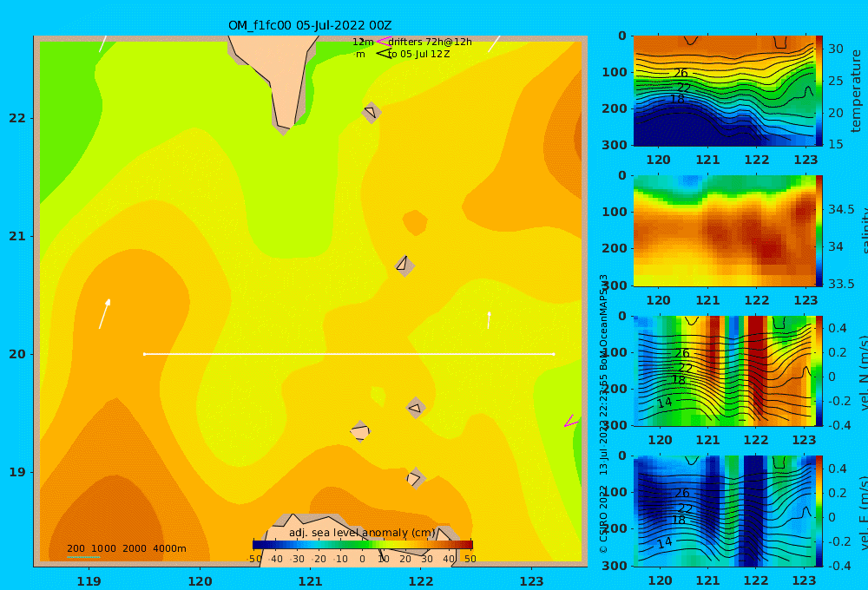The image size is (868, 590).
Task: Click the vertical CSIRO BoM OceanMAPS copyright text
Action: (x=603, y=414)
